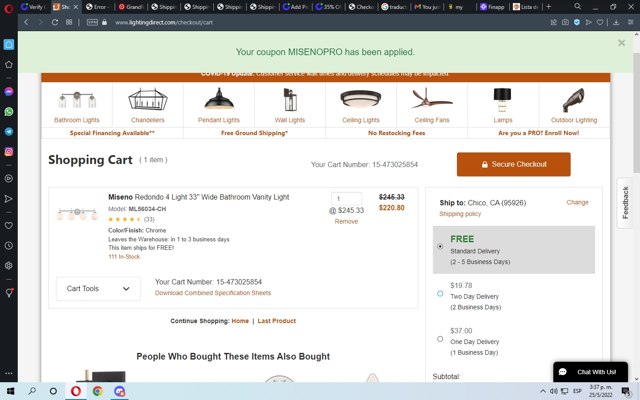Select $37.00 One Day Delivery option
This screenshot has width=640, height=400.
pos(440,338)
